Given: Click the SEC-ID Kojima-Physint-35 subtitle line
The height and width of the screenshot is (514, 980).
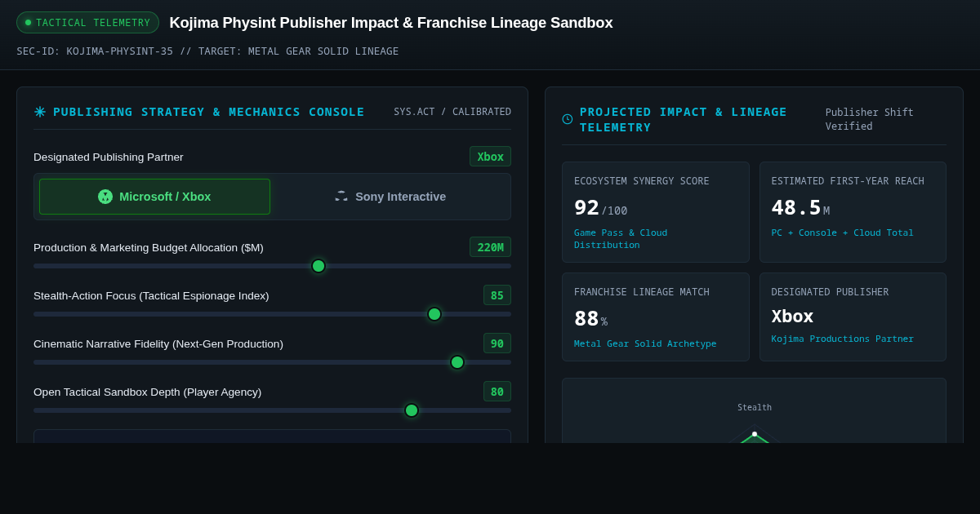Looking at the screenshot, I should (x=207, y=51).
